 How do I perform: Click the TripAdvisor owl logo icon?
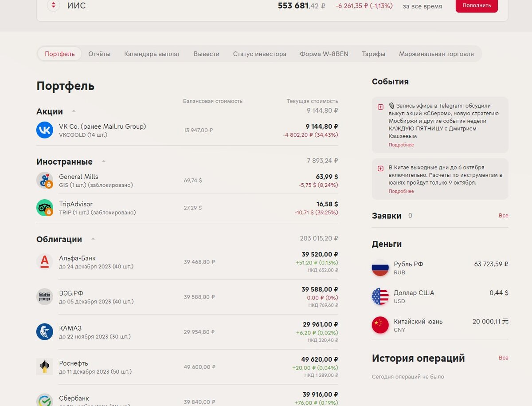pyautogui.click(x=45, y=208)
